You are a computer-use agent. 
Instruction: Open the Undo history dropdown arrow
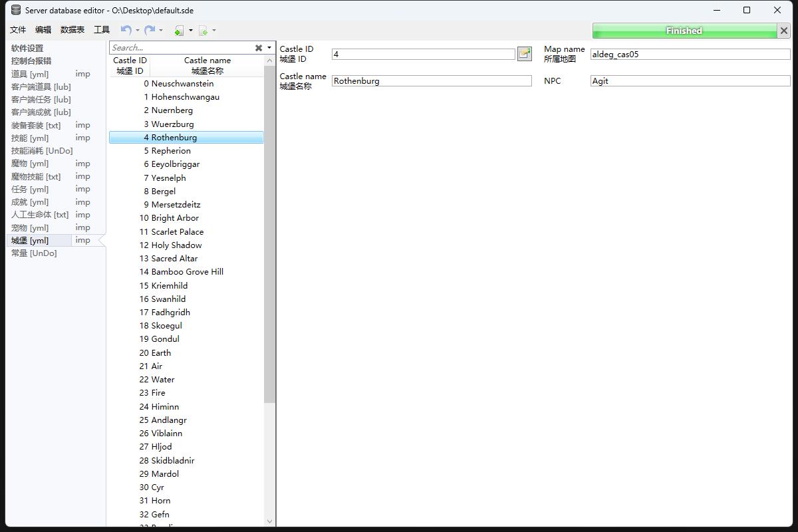click(138, 31)
